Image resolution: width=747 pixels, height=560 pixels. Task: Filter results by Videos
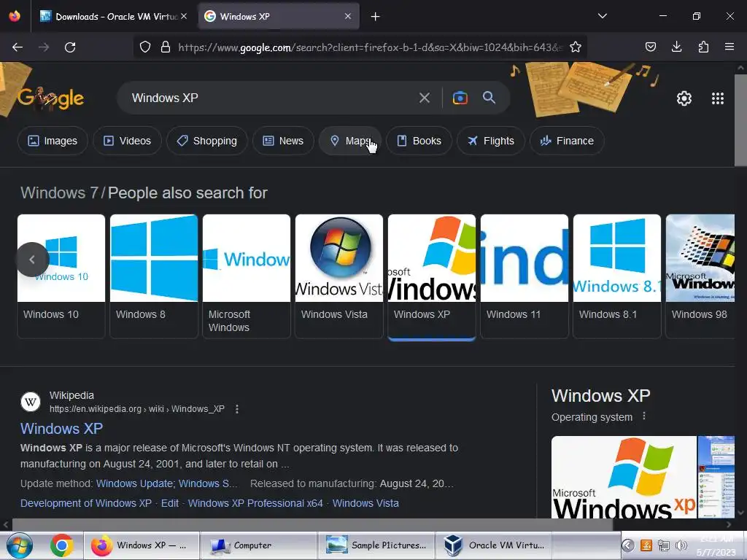coord(127,141)
